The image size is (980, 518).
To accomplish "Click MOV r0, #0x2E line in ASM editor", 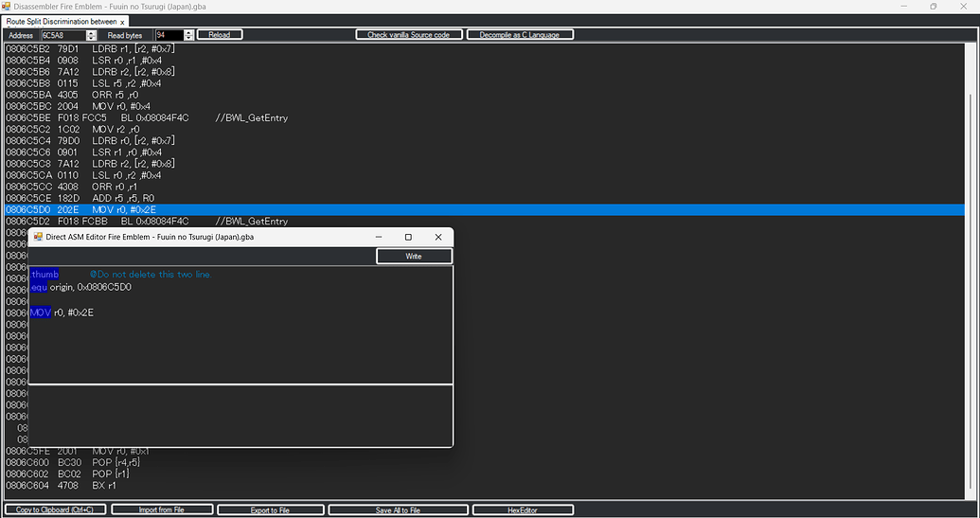I will click(62, 313).
